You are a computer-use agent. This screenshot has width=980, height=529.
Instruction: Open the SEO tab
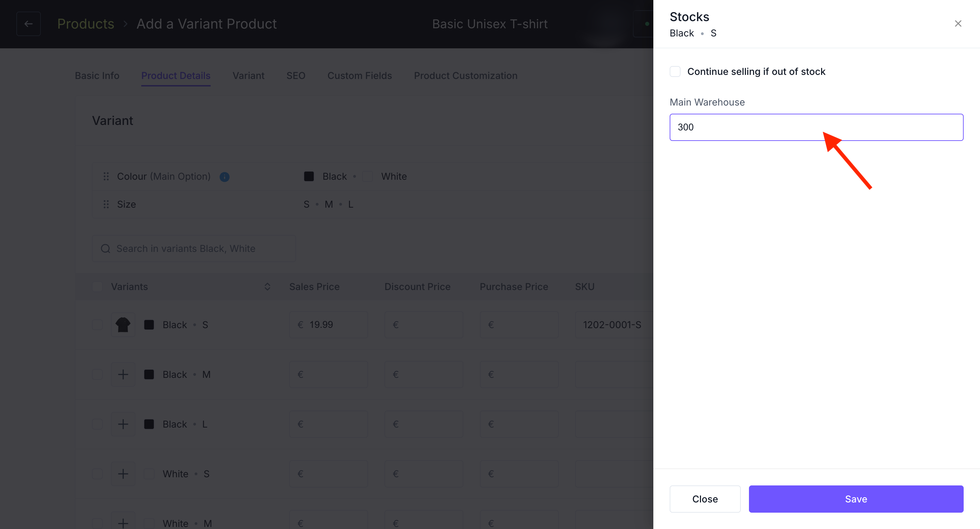[x=296, y=76]
